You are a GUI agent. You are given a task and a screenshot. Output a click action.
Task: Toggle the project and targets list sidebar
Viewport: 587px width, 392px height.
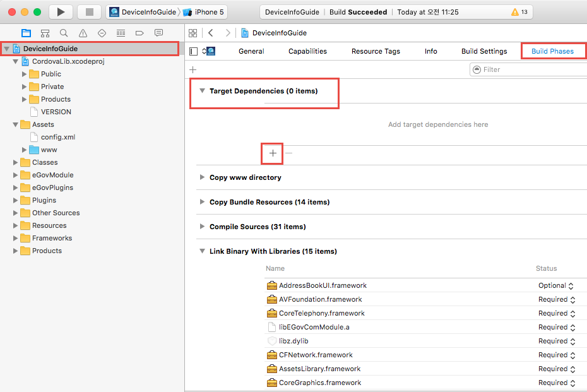[194, 51]
